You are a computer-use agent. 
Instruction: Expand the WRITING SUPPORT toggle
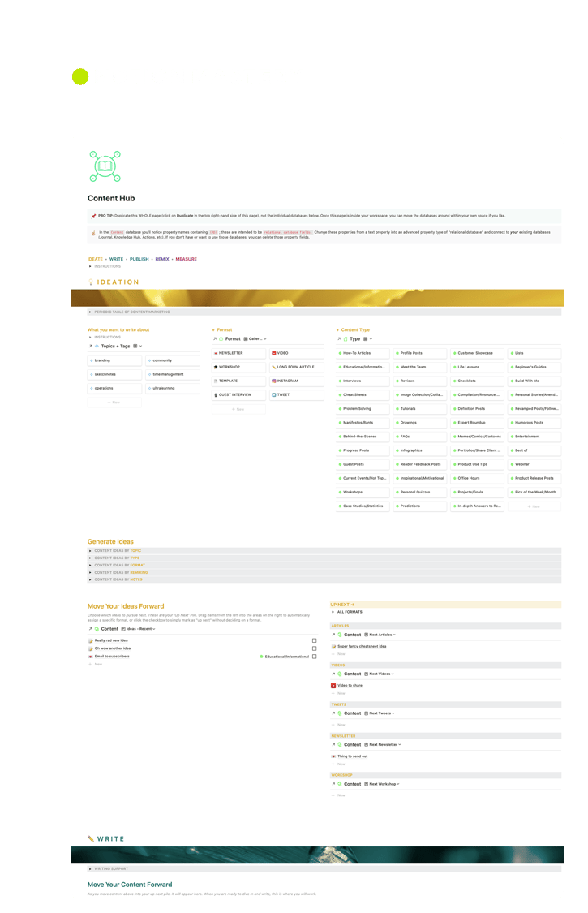[90, 868]
